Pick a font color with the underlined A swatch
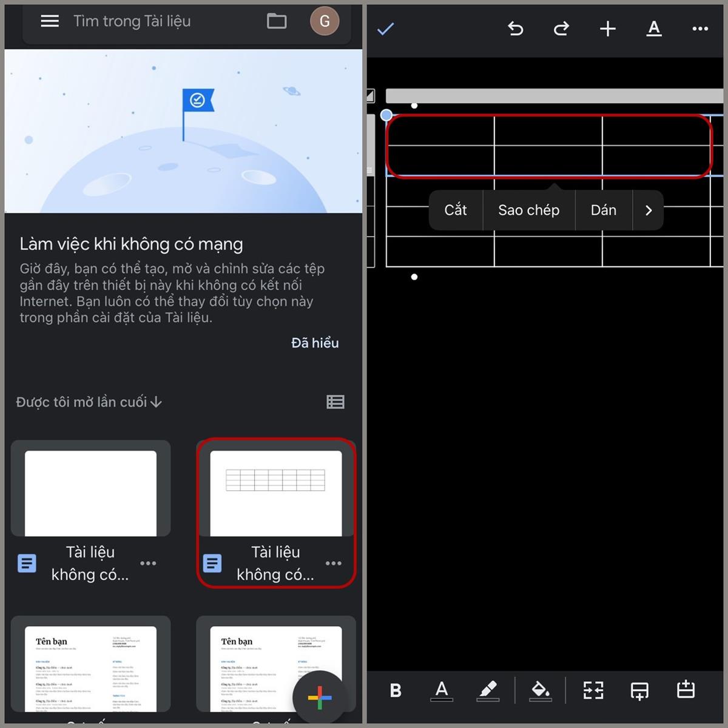Screen dimensions: 728x728 442,690
